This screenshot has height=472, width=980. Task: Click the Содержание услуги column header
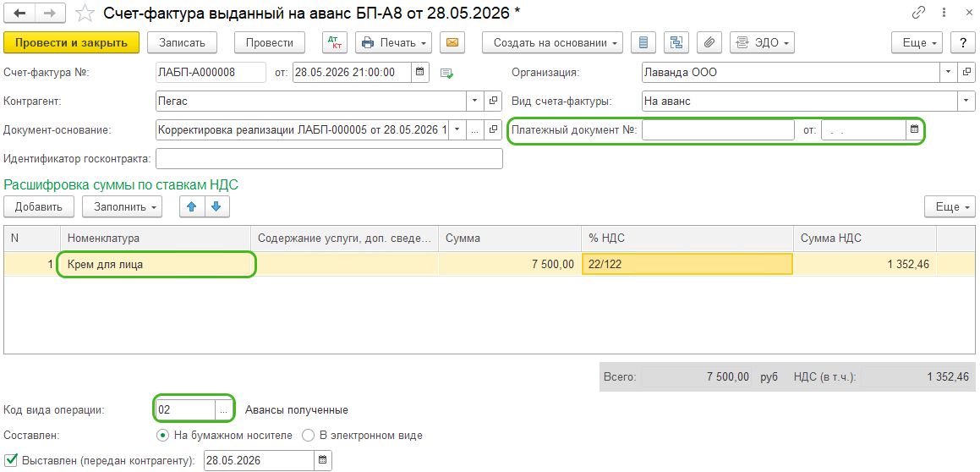[x=344, y=239]
